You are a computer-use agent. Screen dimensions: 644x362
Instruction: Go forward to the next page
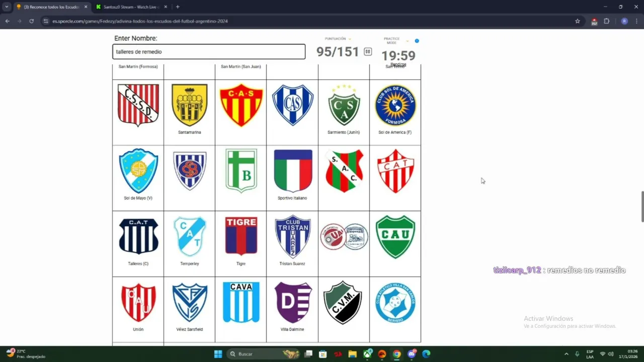[x=19, y=21]
